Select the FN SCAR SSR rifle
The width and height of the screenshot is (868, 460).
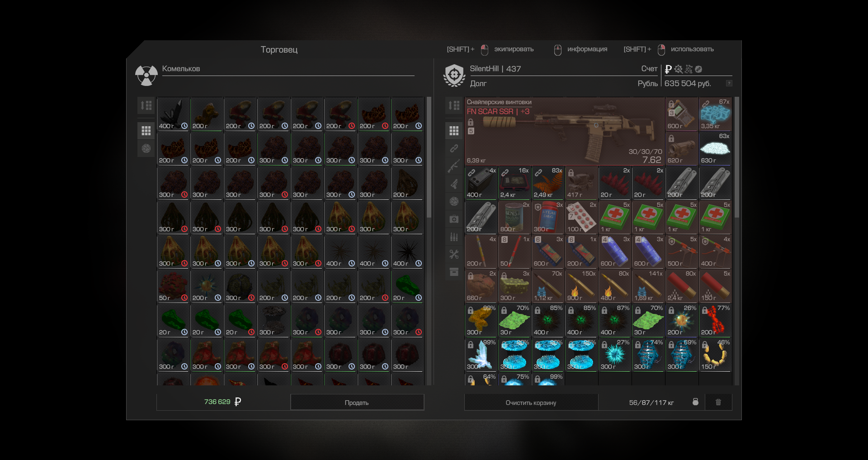pos(564,131)
